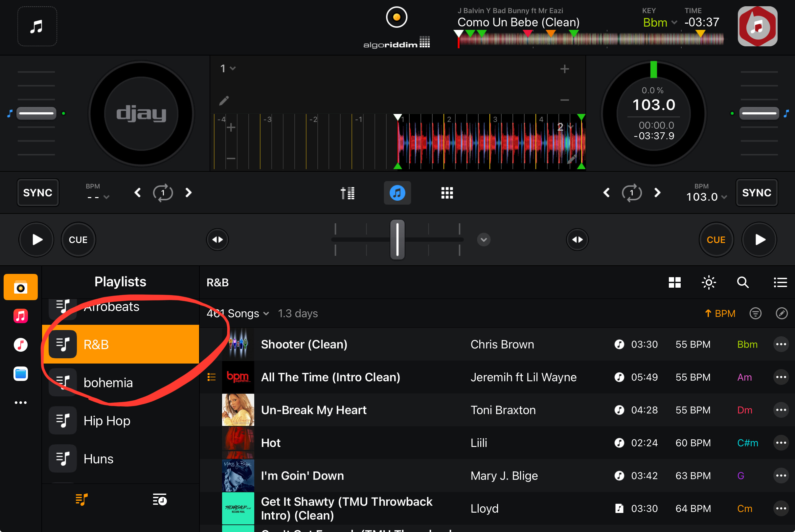This screenshot has height=532, width=795.
Task: Search the R&B playlist
Action: [742, 282]
